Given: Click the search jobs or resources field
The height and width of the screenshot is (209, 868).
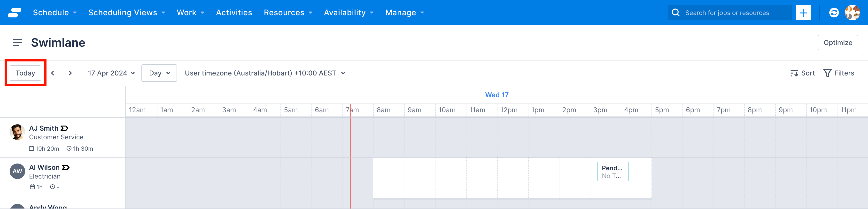Looking at the screenshot, I should click(735, 13).
